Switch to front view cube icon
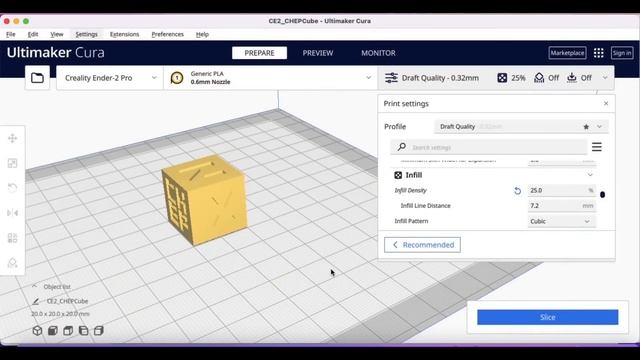The width and height of the screenshot is (640, 360). (53, 331)
